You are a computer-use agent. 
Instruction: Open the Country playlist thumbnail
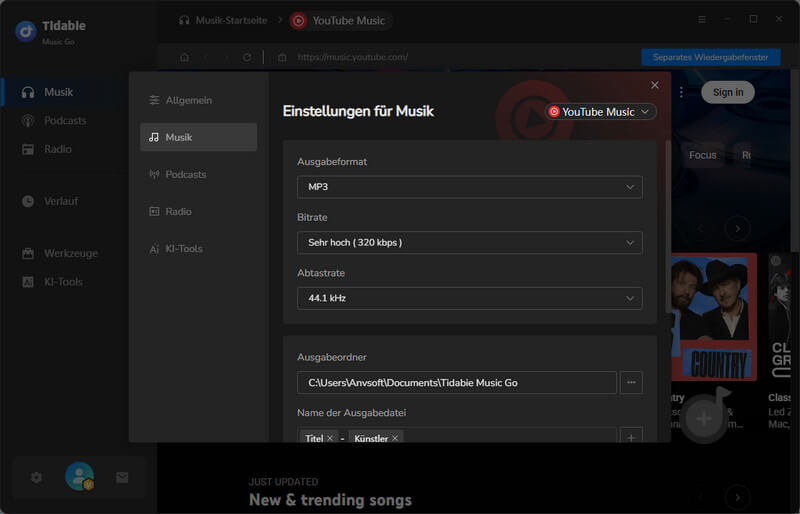pos(714,316)
